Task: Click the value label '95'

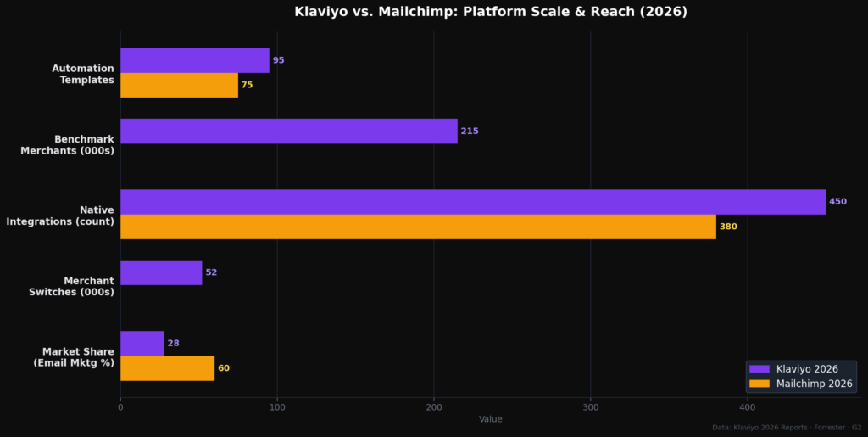Action: point(278,60)
